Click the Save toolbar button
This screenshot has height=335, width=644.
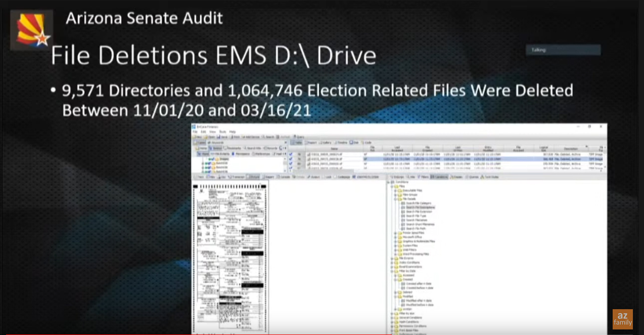(x=222, y=137)
